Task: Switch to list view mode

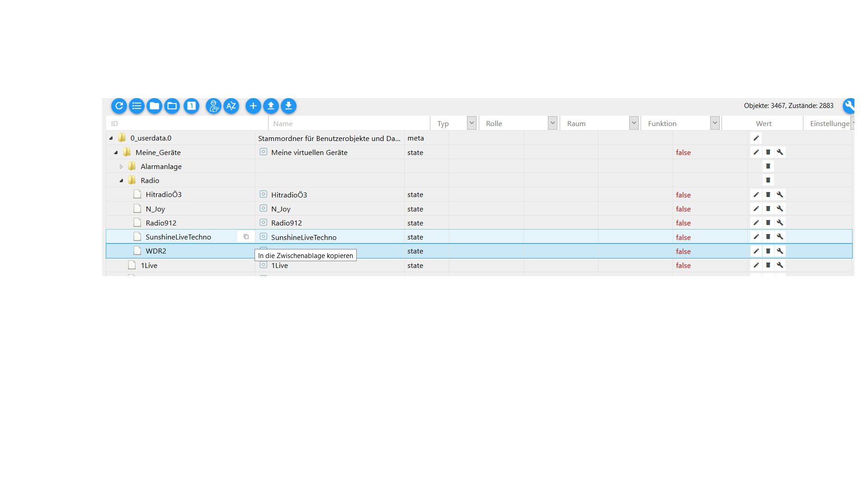Action: coord(137,106)
